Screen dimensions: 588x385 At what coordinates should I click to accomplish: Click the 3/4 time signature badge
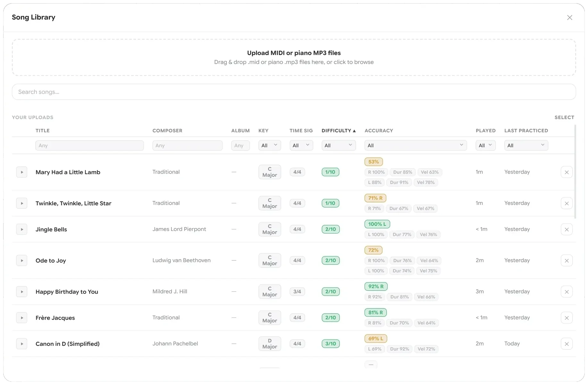297,291
